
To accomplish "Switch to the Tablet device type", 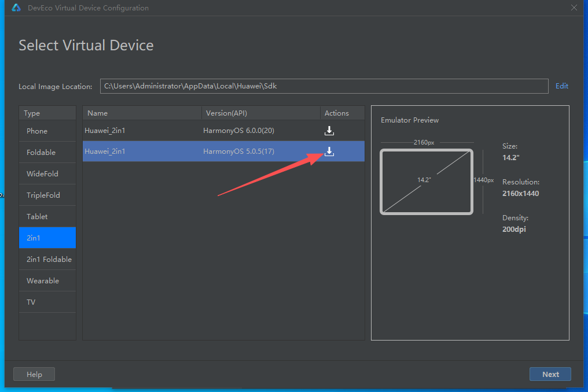I will (47, 216).
